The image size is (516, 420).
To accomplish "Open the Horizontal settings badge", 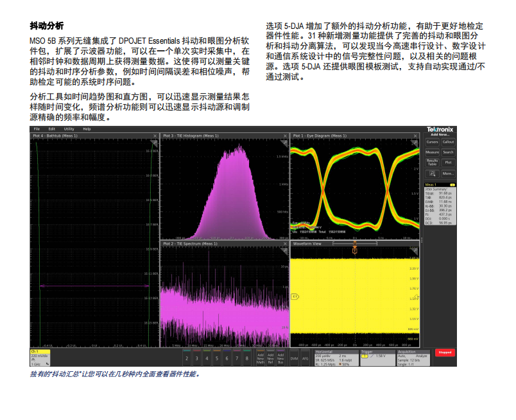I will 336,358.
